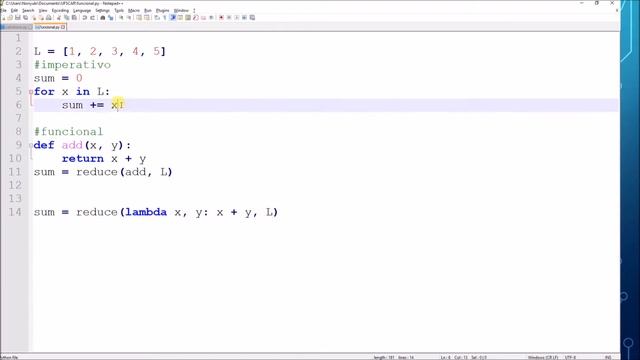Click the Zoom In toolbar icon
Image resolution: width=640 pixels, height=360 pixels.
click(121, 18)
